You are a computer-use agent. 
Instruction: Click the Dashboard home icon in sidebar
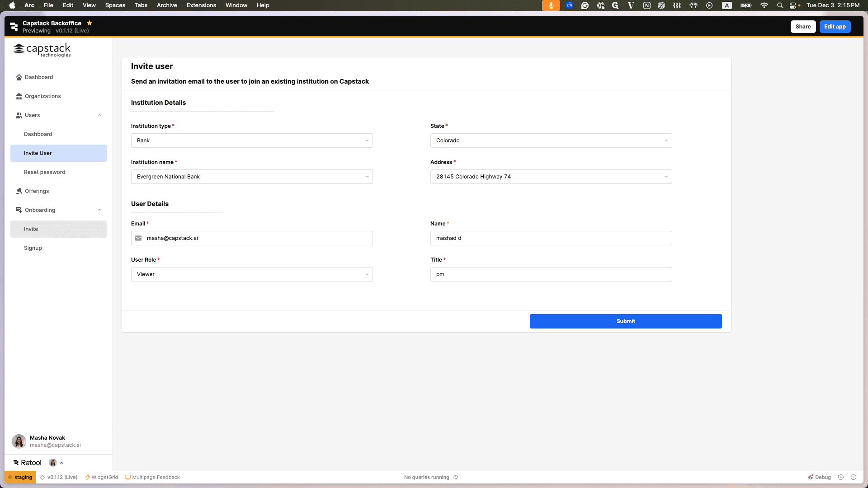coord(19,77)
